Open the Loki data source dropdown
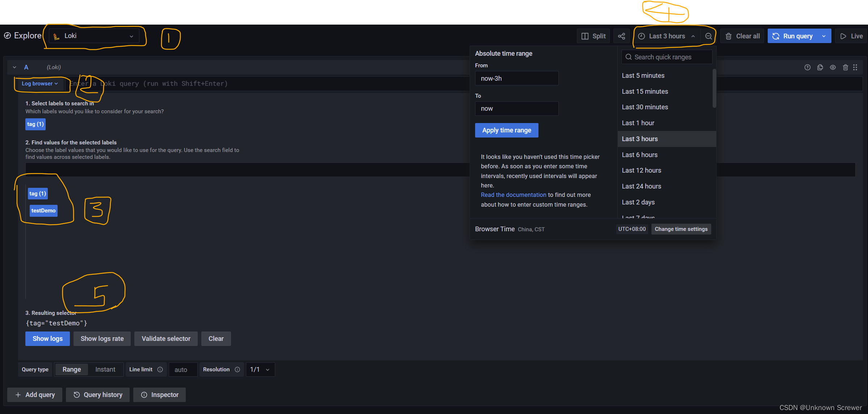 94,36
